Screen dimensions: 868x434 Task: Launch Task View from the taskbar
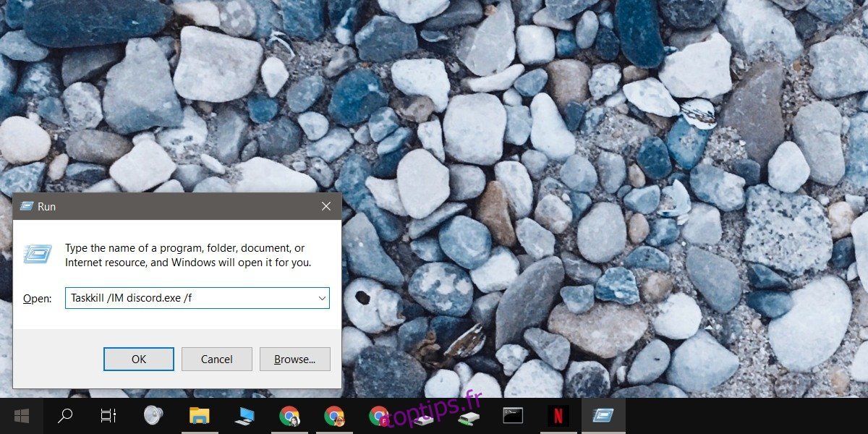pyautogui.click(x=109, y=416)
